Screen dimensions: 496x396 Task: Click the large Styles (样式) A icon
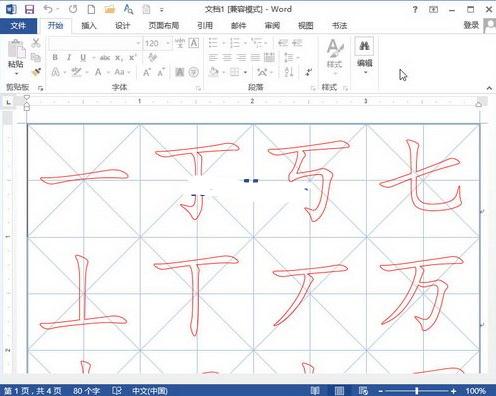click(x=335, y=48)
